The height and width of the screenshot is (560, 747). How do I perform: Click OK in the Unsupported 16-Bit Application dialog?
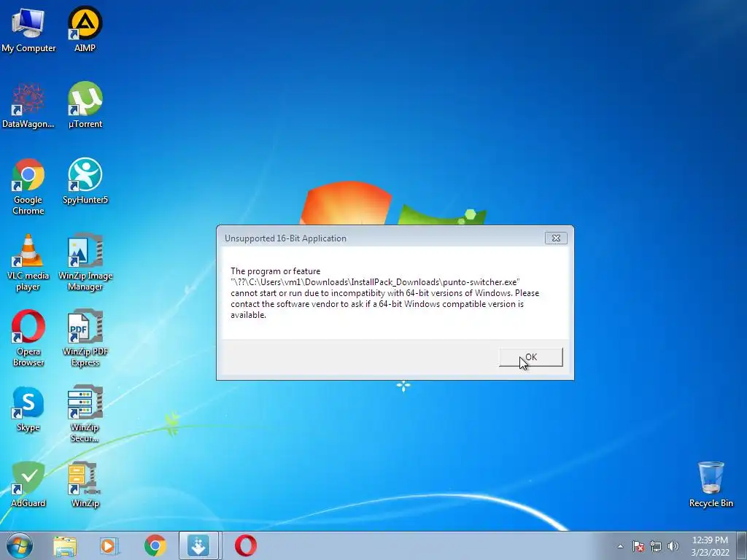[531, 357]
